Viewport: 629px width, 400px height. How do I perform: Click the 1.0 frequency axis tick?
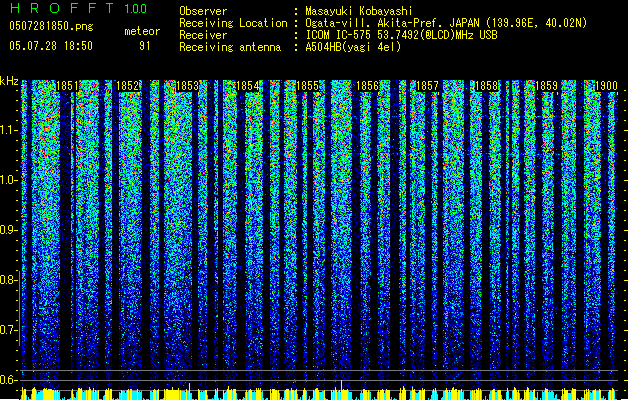(9, 180)
